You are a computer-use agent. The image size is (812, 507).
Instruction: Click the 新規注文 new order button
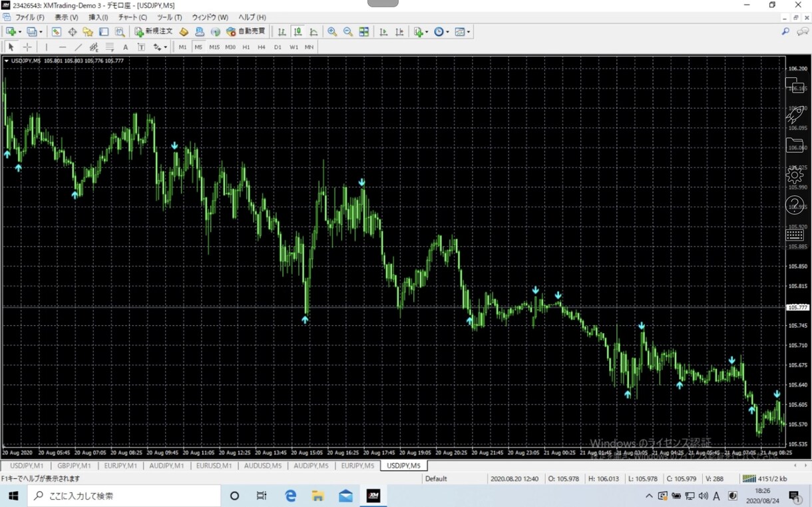(153, 31)
